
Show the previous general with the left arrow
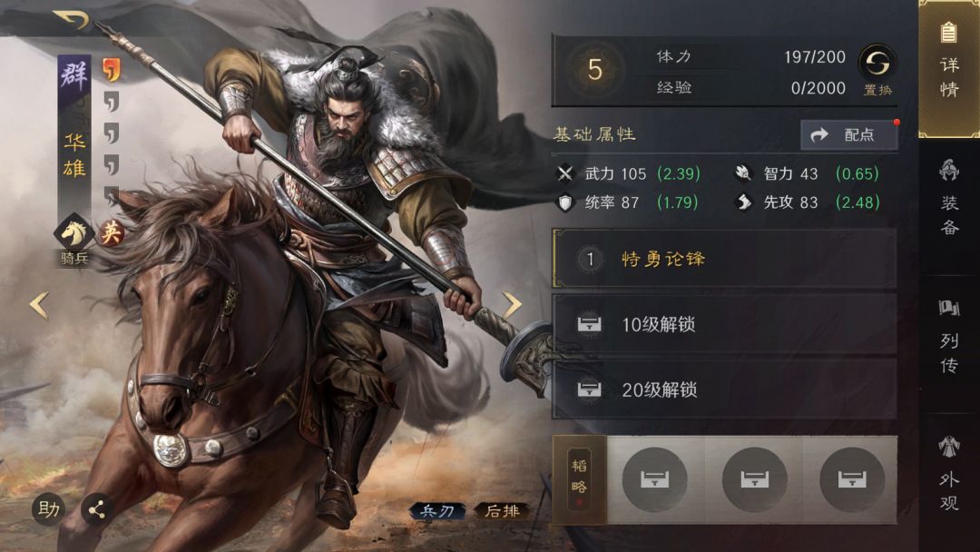39,305
